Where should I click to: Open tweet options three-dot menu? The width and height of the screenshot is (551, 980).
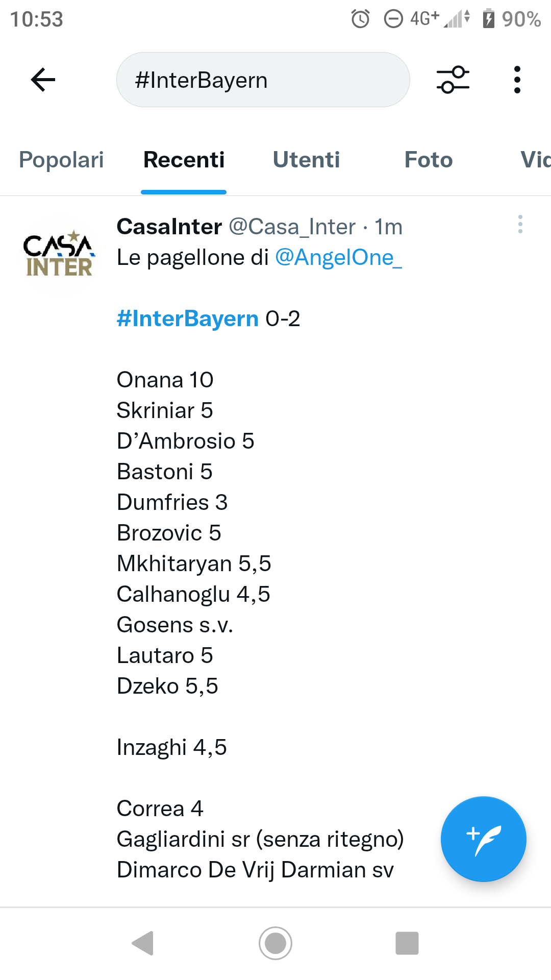click(x=520, y=224)
